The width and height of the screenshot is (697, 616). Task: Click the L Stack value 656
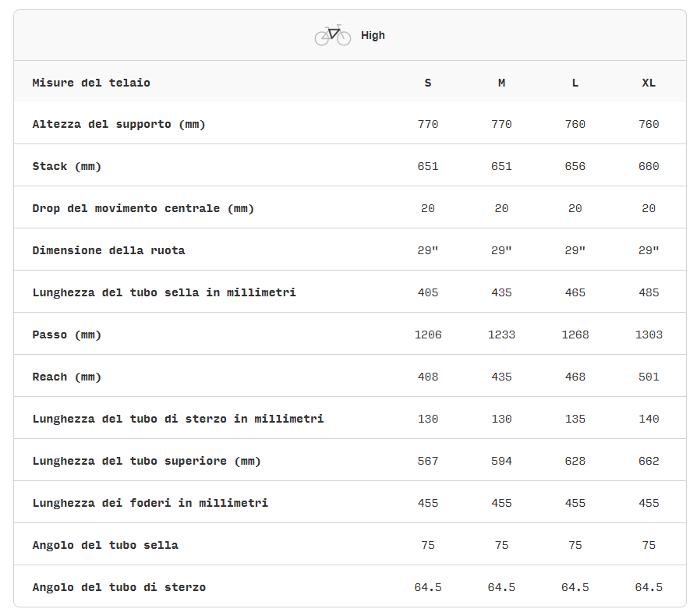click(575, 166)
